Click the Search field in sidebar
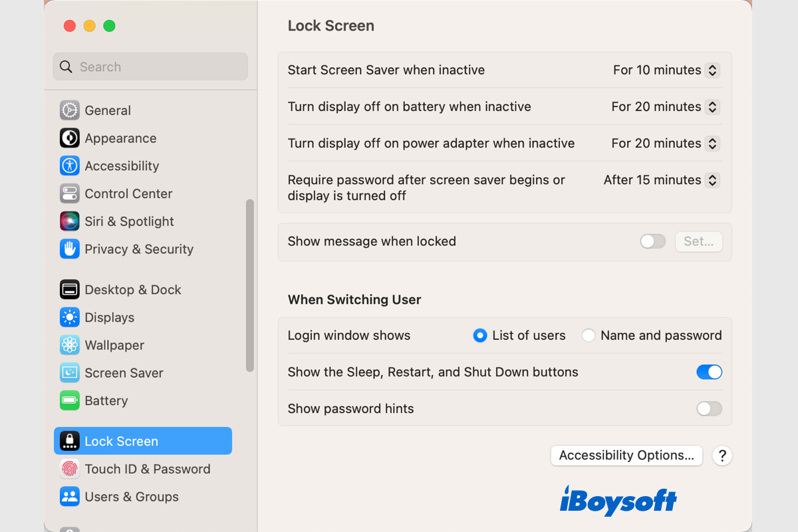The image size is (798, 532). 150,66
